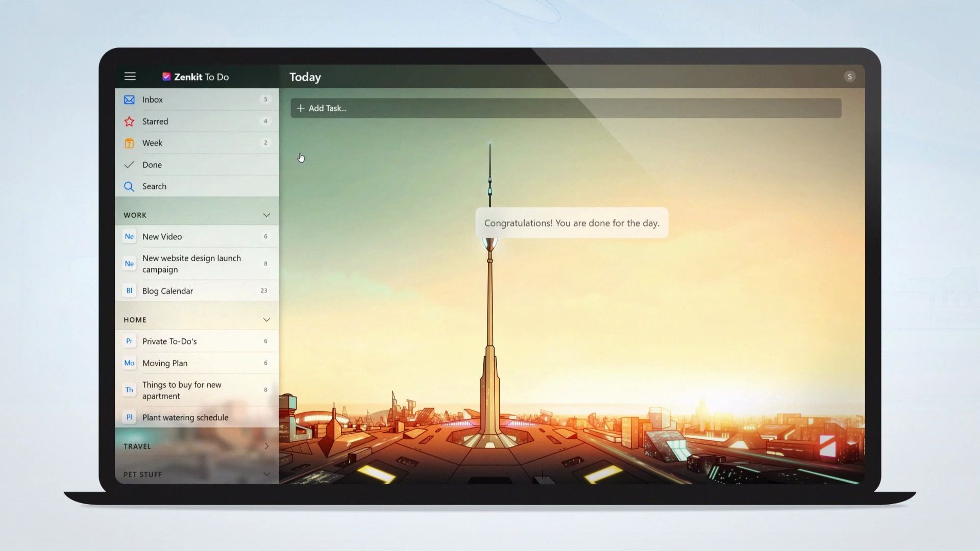The height and width of the screenshot is (551, 980).
Task: Click the Zenkit To Do logo icon
Action: pos(166,76)
